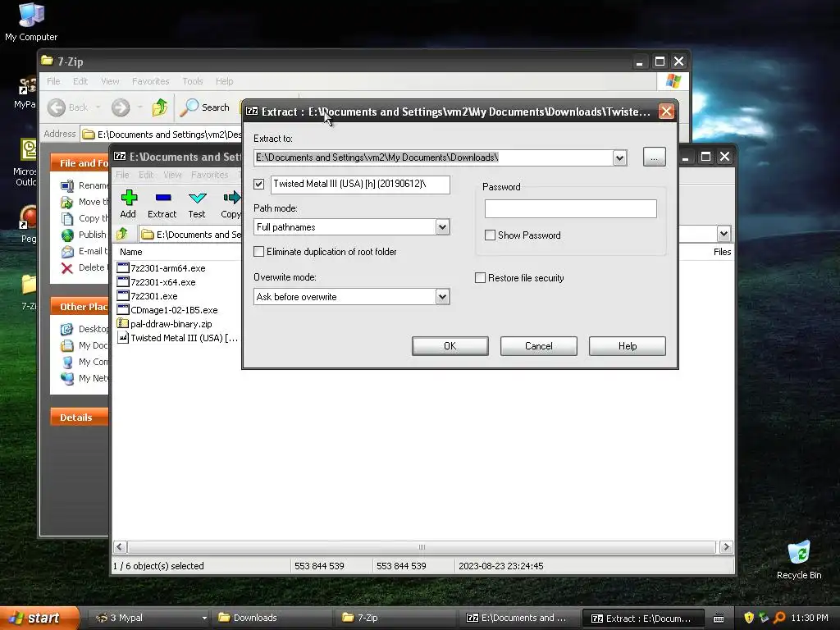Click the taskbar clock
Image resolution: width=840 pixels, height=630 pixels.
coord(810,618)
